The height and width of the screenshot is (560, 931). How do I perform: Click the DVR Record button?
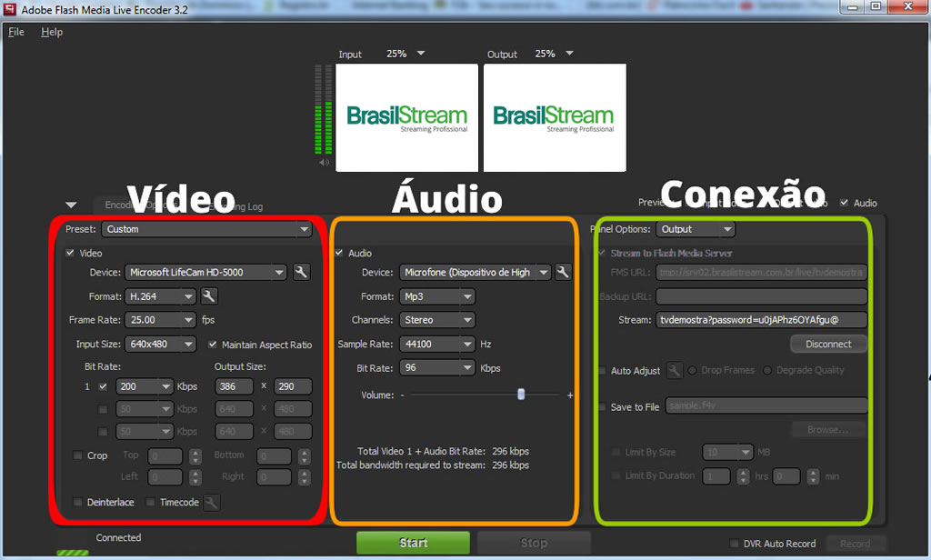pyautogui.click(x=855, y=544)
